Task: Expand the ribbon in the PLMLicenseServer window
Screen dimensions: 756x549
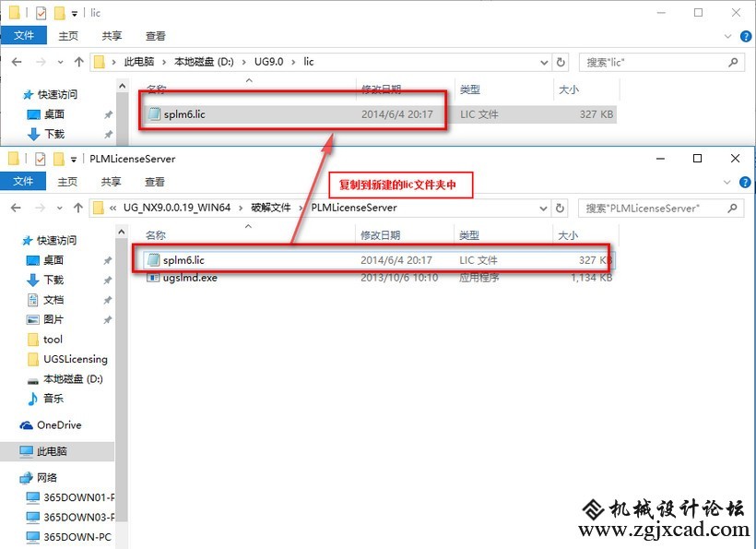Action: coord(727,182)
